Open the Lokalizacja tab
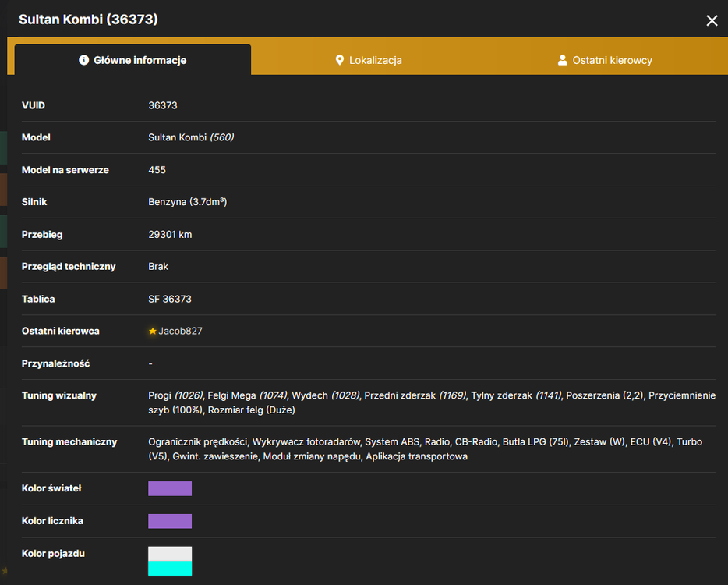728x585 pixels. [369, 60]
